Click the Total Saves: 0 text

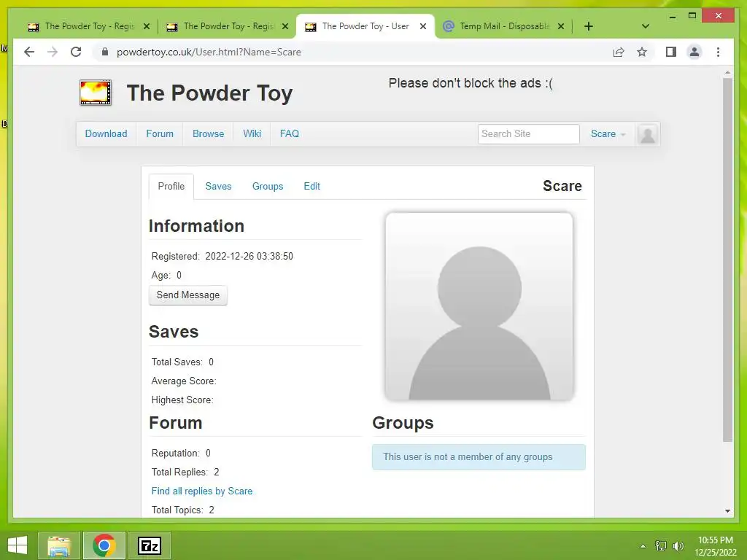point(182,362)
